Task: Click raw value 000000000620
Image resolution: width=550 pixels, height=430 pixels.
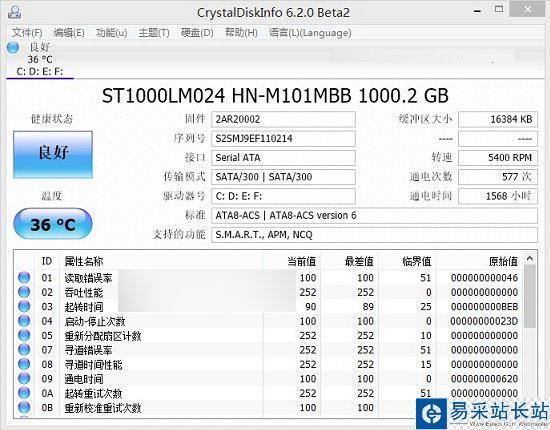Action: (x=484, y=379)
